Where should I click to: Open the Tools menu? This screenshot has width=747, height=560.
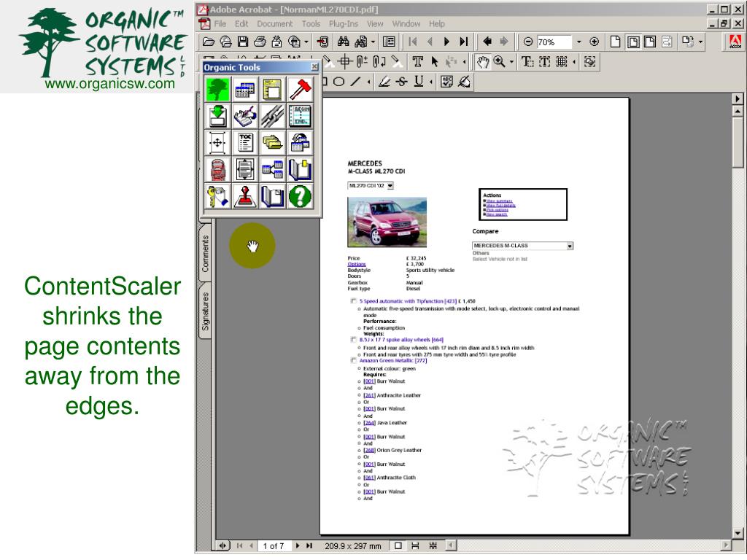311,23
